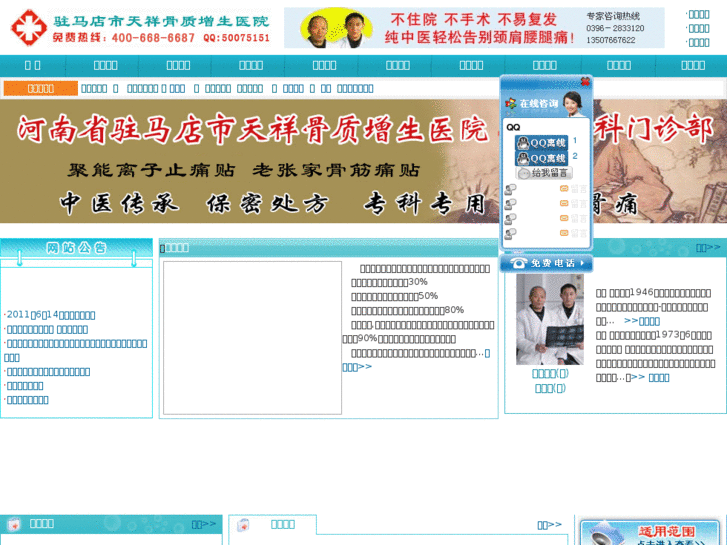Click the text line ending in 50%

tap(395, 296)
